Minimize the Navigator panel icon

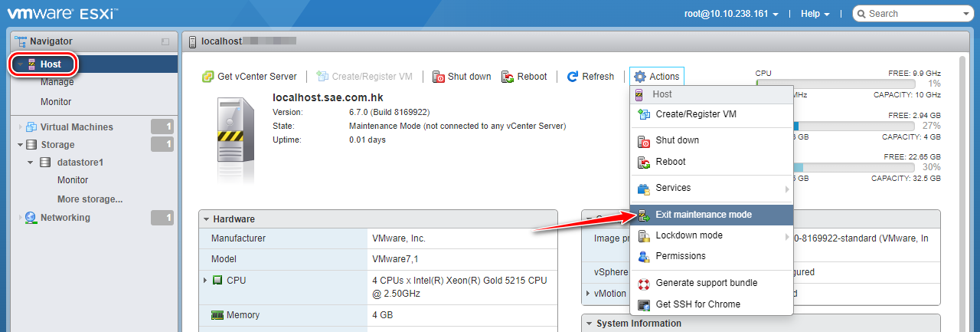pyautogui.click(x=165, y=41)
